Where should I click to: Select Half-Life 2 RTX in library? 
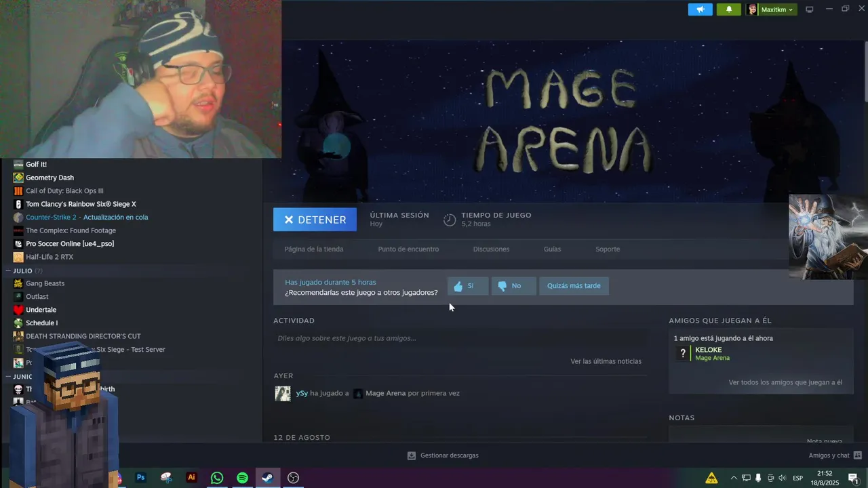50,257
